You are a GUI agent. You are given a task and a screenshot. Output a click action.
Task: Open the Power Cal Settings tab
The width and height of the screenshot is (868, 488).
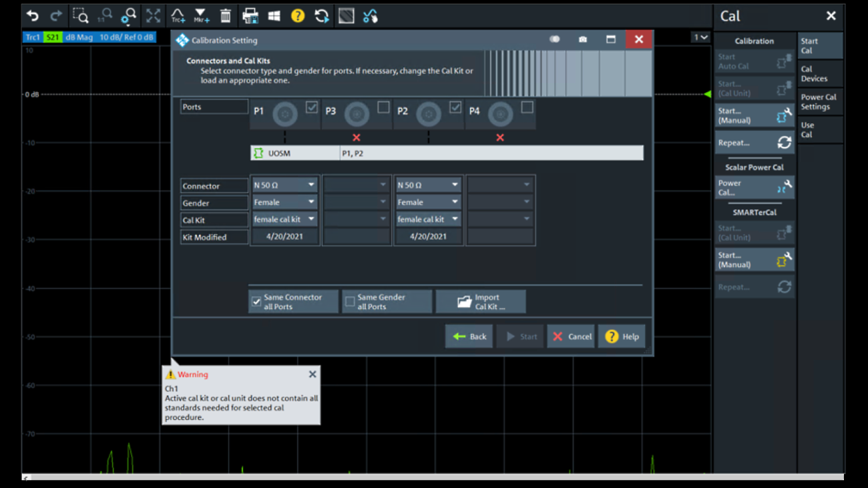(817, 101)
